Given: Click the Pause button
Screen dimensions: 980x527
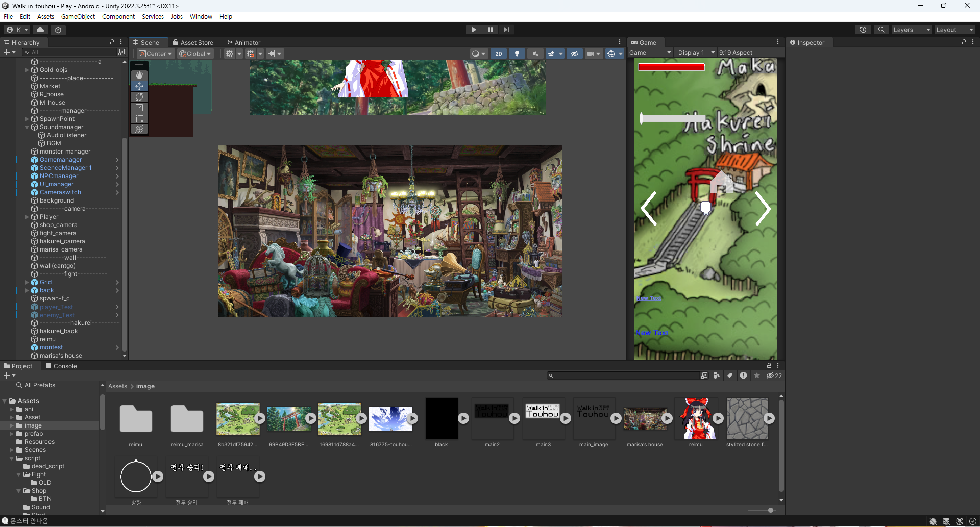Looking at the screenshot, I should pyautogui.click(x=490, y=30).
